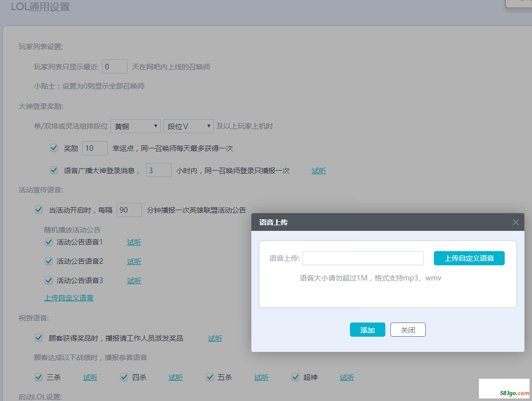This screenshot has width=532, height=401.
Task: Toggle the 四杀 checkbox
Action: point(124,377)
